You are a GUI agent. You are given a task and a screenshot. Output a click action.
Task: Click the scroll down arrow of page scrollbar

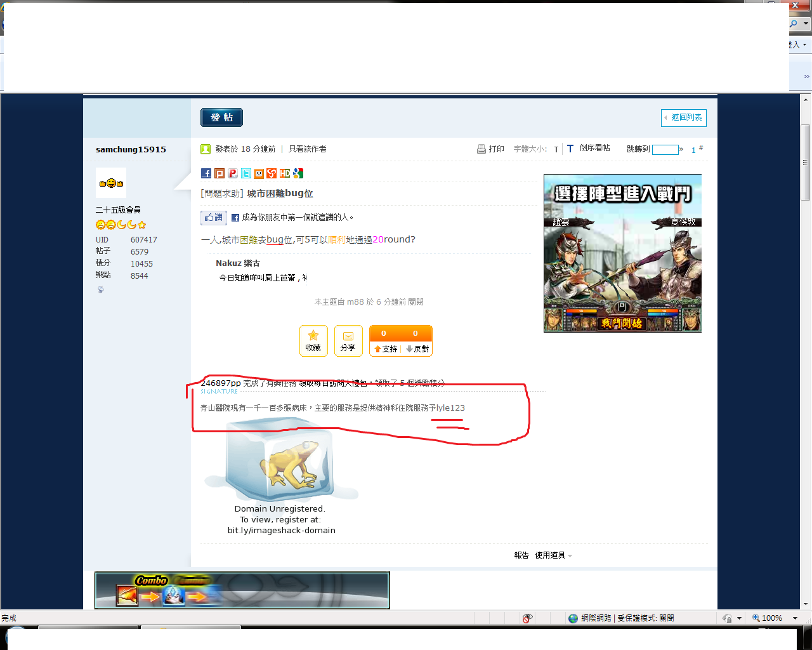[x=806, y=604]
